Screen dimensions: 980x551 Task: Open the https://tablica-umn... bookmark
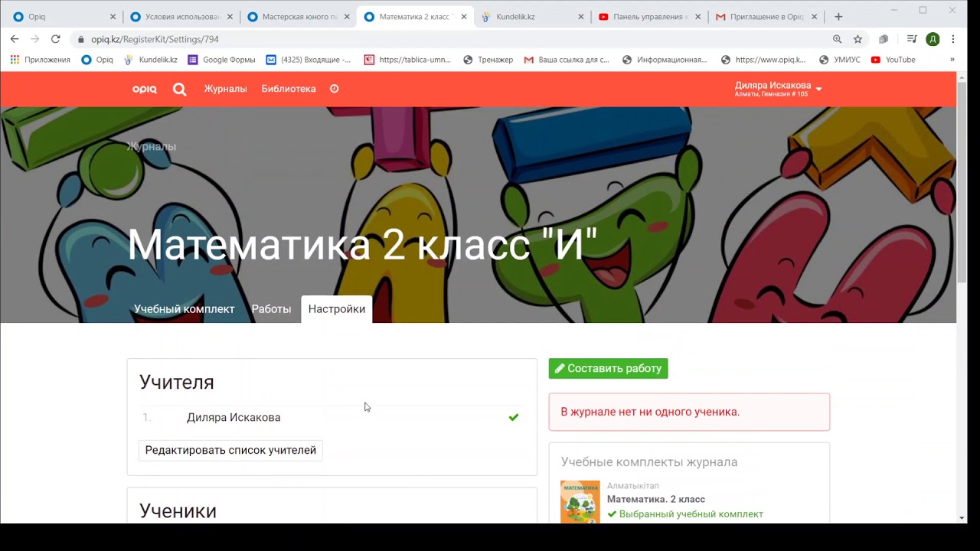(x=408, y=60)
